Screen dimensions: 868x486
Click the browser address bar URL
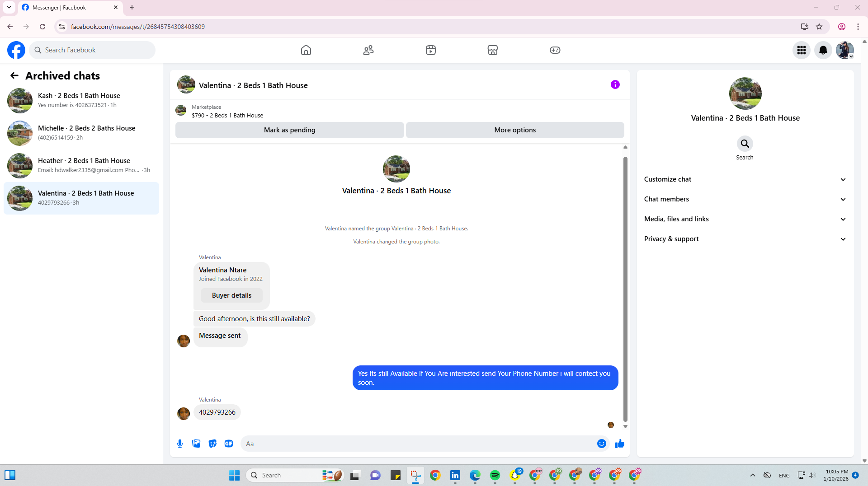click(x=137, y=27)
